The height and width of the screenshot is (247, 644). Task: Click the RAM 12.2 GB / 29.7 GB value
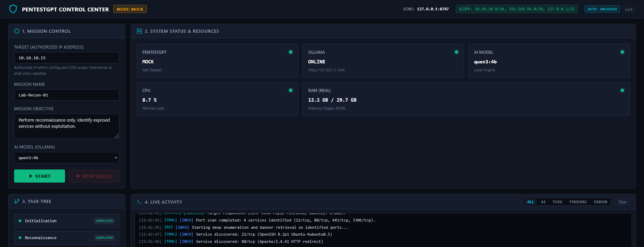click(x=332, y=100)
